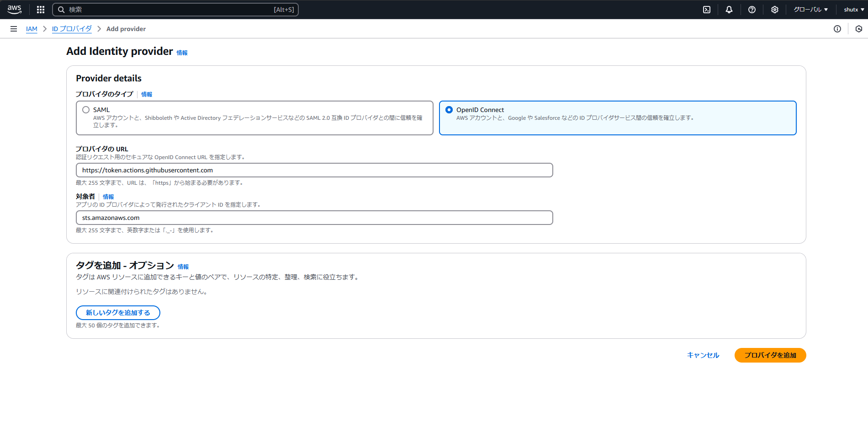The height and width of the screenshot is (422, 868).
Task: Open the settings gear icon
Action: coord(775,10)
